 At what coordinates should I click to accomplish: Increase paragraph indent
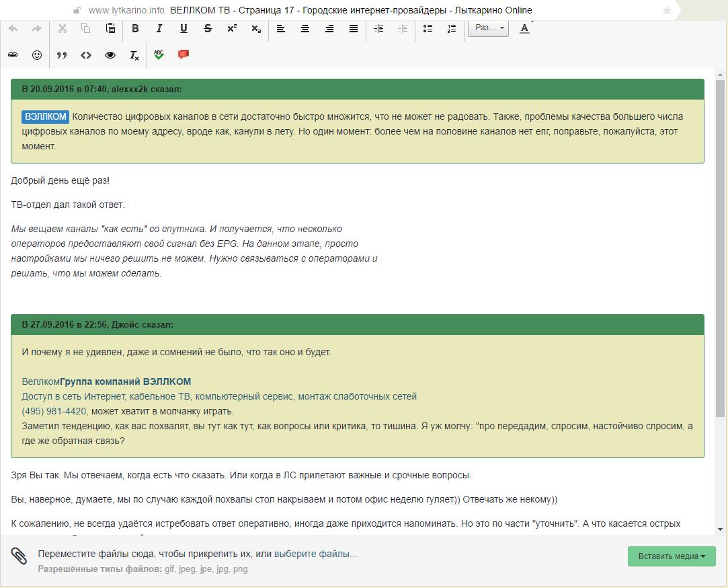pos(378,29)
